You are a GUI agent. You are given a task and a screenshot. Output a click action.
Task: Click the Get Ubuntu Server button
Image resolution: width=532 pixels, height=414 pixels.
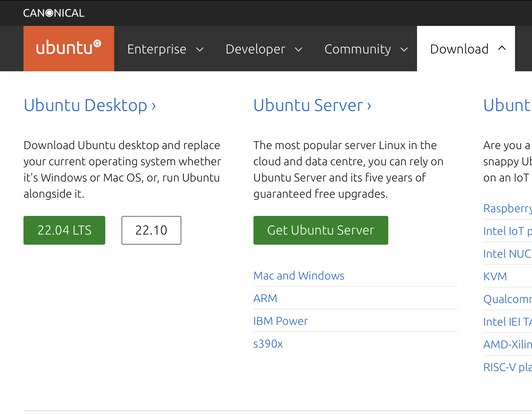[x=321, y=230]
